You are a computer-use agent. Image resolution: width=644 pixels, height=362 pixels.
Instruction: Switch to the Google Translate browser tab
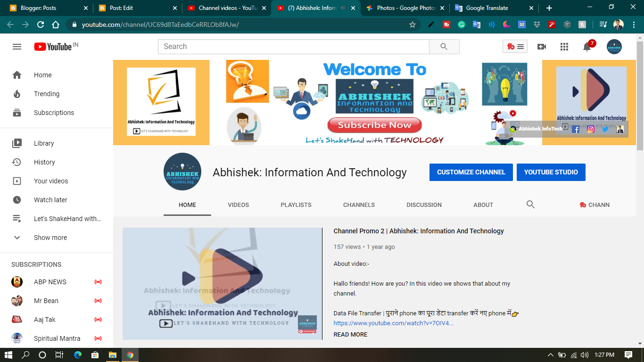point(494,8)
